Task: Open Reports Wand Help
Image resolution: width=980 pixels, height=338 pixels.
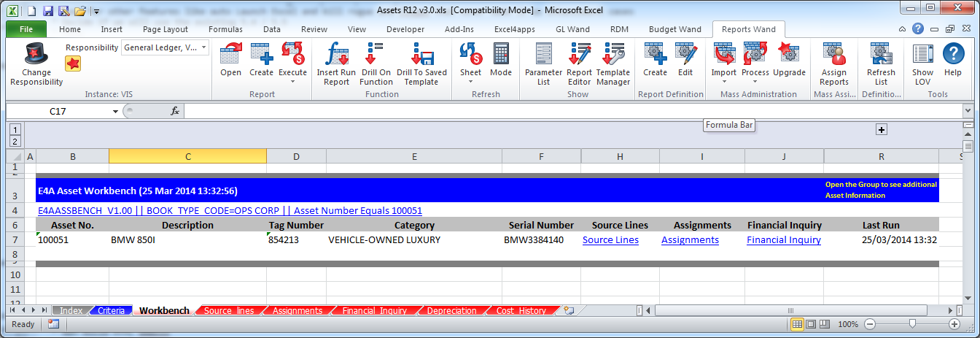Action: [953, 54]
